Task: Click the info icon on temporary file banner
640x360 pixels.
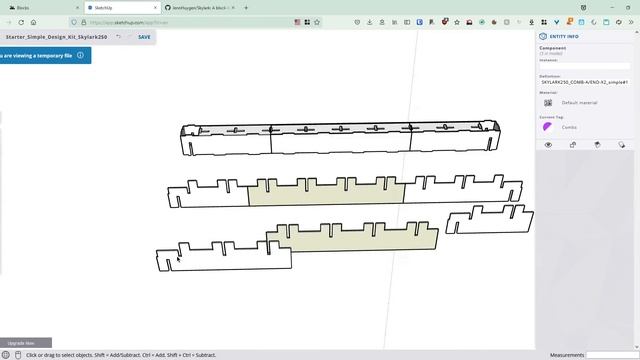Action: point(80,55)
